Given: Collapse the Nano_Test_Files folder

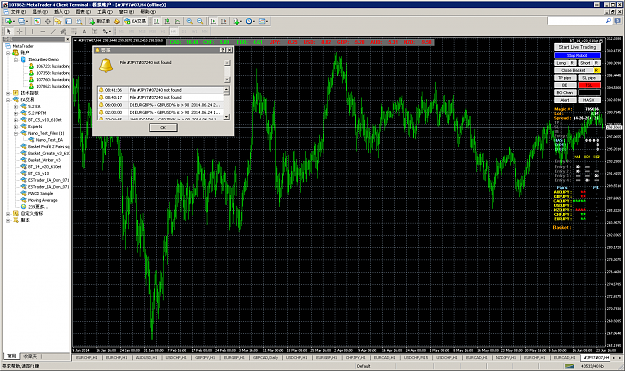Looking at the screenshot, I should [16, 133].
